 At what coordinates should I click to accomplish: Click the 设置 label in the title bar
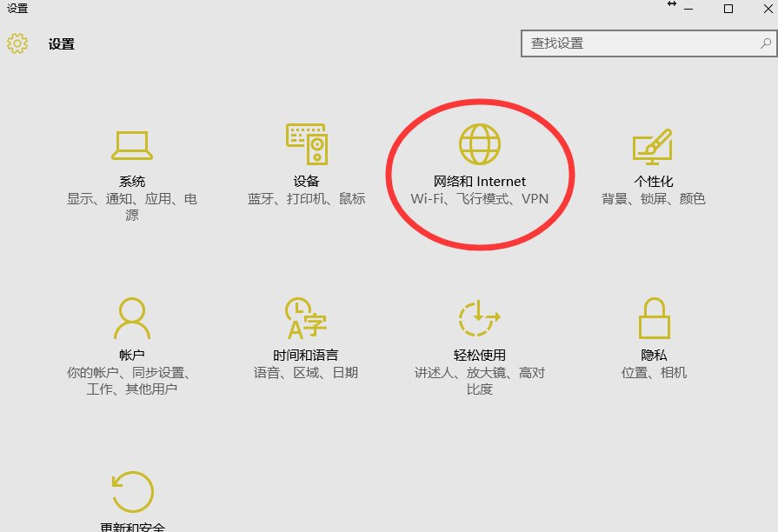click(x=63, y=43)
